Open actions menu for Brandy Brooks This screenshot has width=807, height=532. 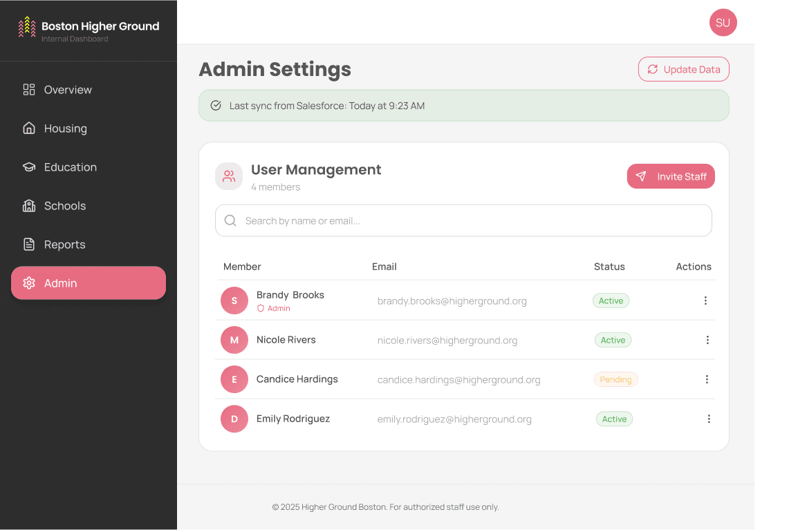pos(705,301)
